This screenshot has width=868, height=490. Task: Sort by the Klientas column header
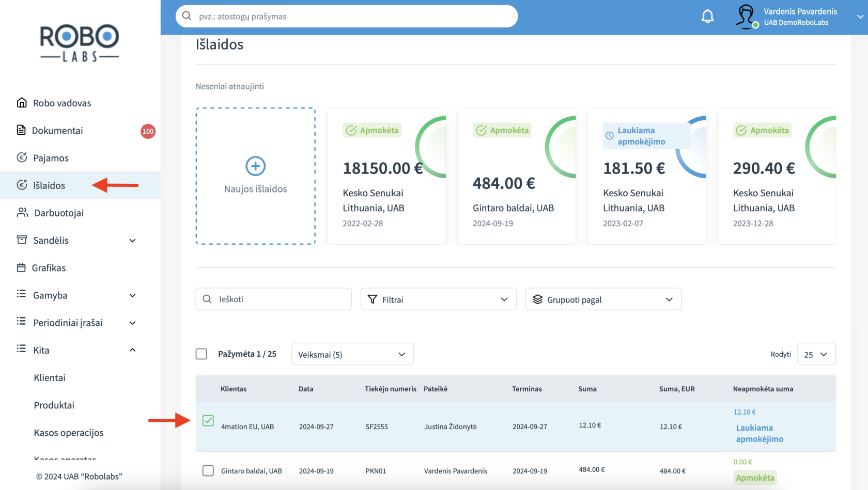pyautogui.click(x=234, y=389)
